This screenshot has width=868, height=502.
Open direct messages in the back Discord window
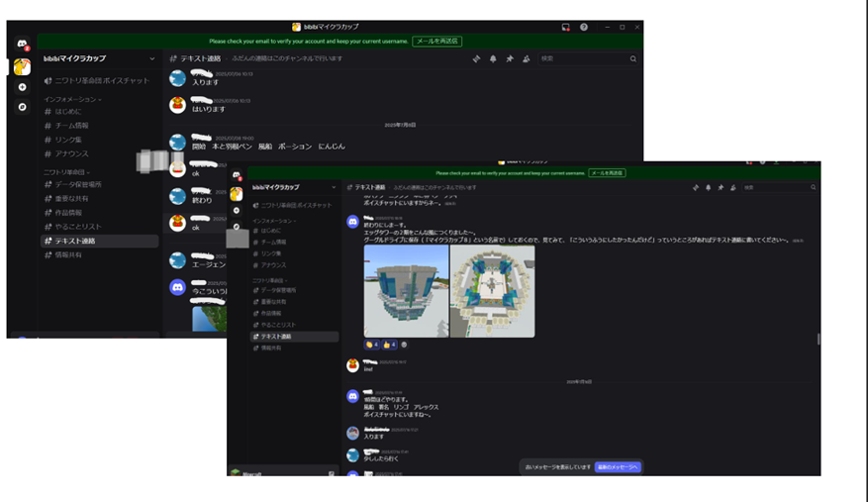pyautogui.click(x=22, y=44)
